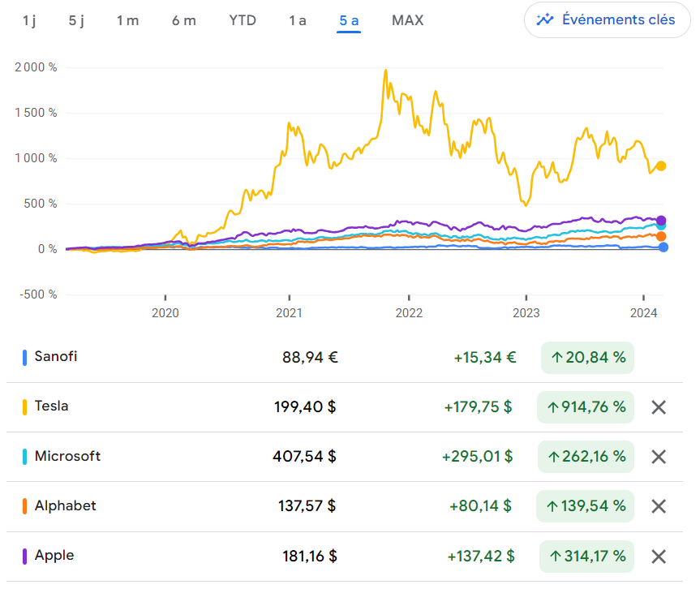Click the 1 500 % y-axis label
This screenshot has width=700, height=589.
[36, 113]
